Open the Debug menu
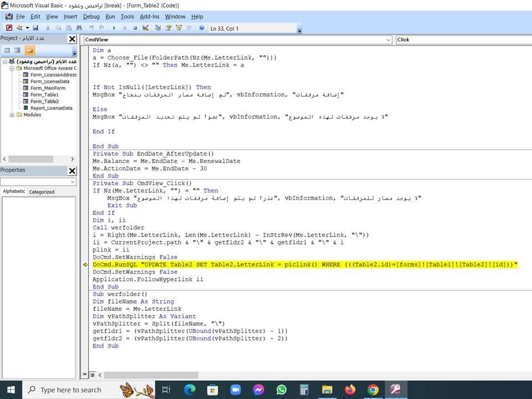The height and width of the screenshot is (399, 532). [91, 17]
